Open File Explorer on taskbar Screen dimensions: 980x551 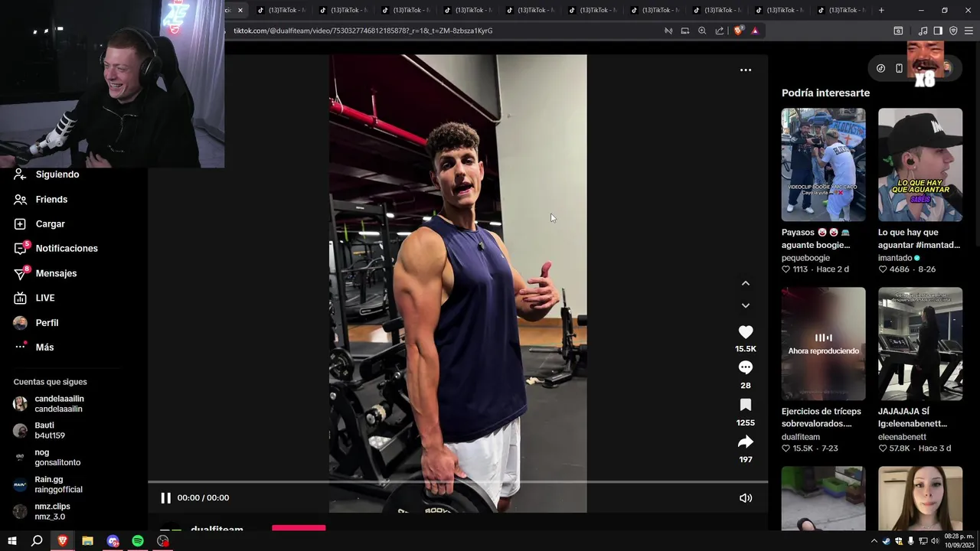click(x=87, y=541)
